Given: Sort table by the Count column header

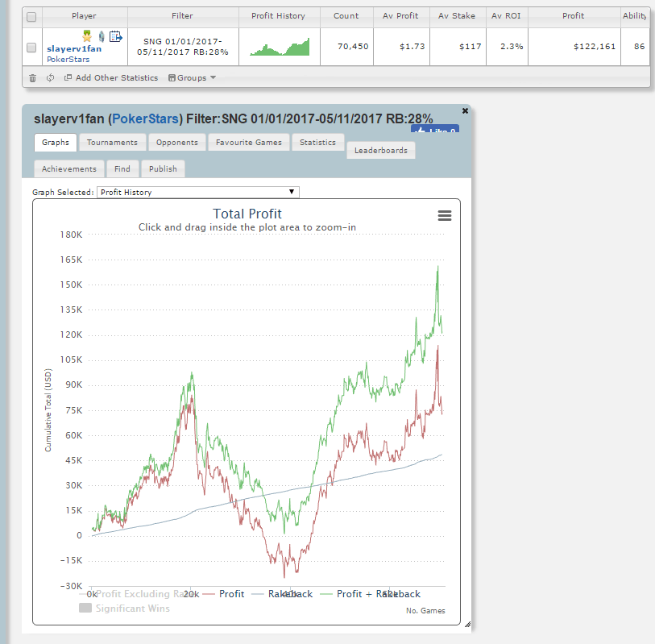Looking at the screenshot, I should [x=346, y=16].
